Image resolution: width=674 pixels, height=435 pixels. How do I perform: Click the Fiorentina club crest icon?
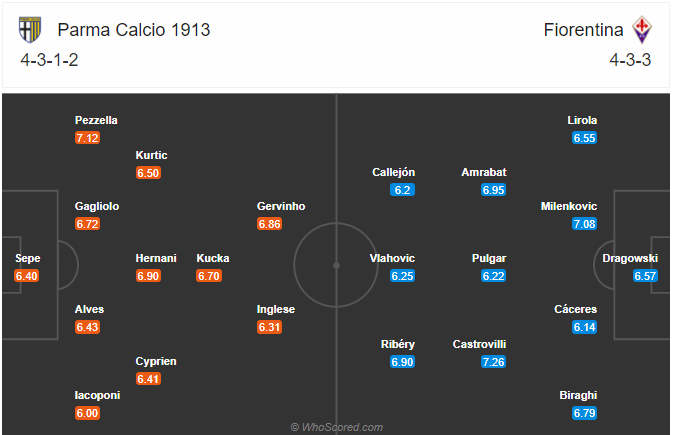tap(642, 30)
